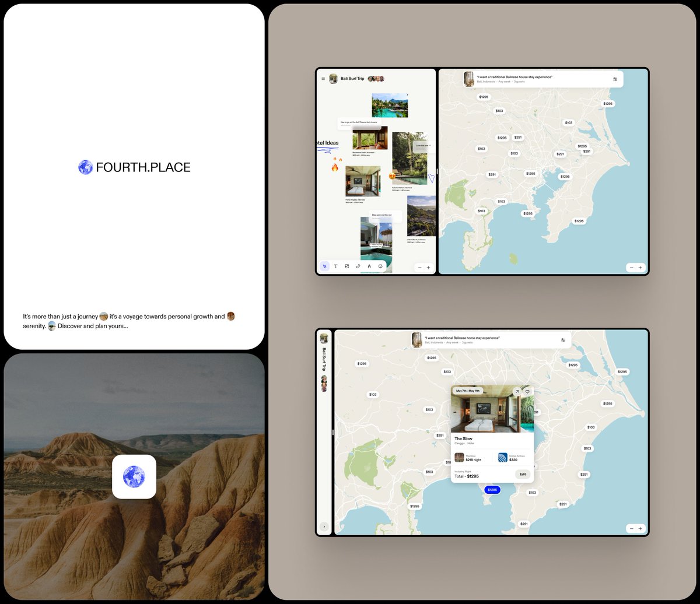Click the 'May 7th - May 11th' date pill
The image size is (700, 604).
[468, 391]
